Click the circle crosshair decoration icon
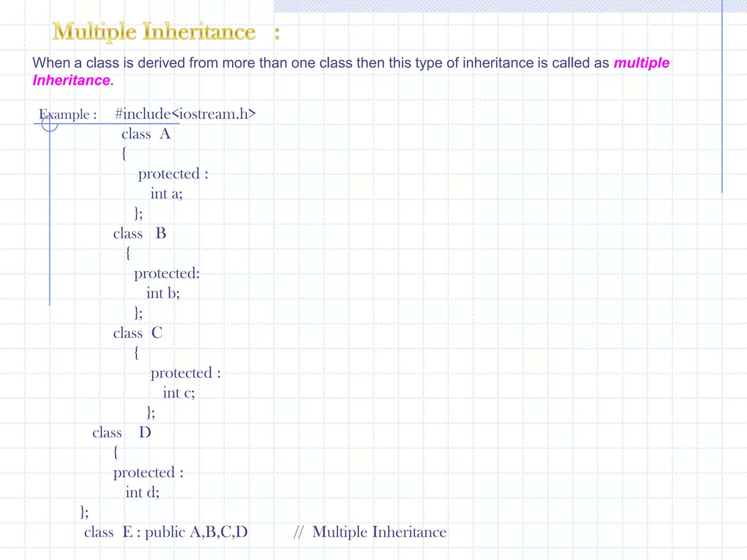 pos(50,124)
